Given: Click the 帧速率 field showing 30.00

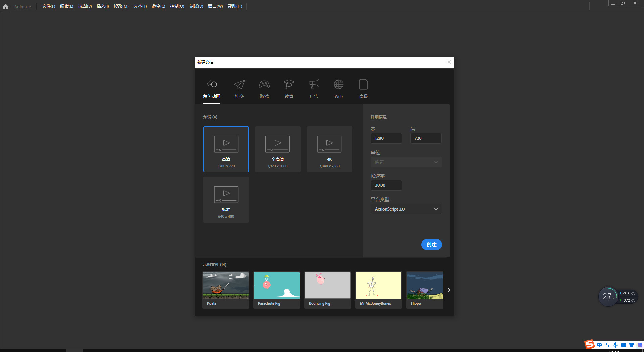Looking at the screenshot, I should click(386, 185).
